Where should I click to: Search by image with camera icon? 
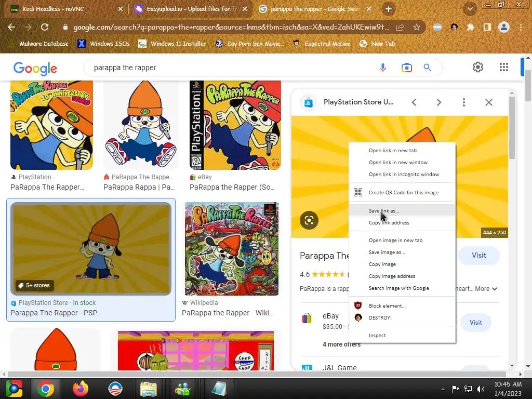click(x=406, y=68)
